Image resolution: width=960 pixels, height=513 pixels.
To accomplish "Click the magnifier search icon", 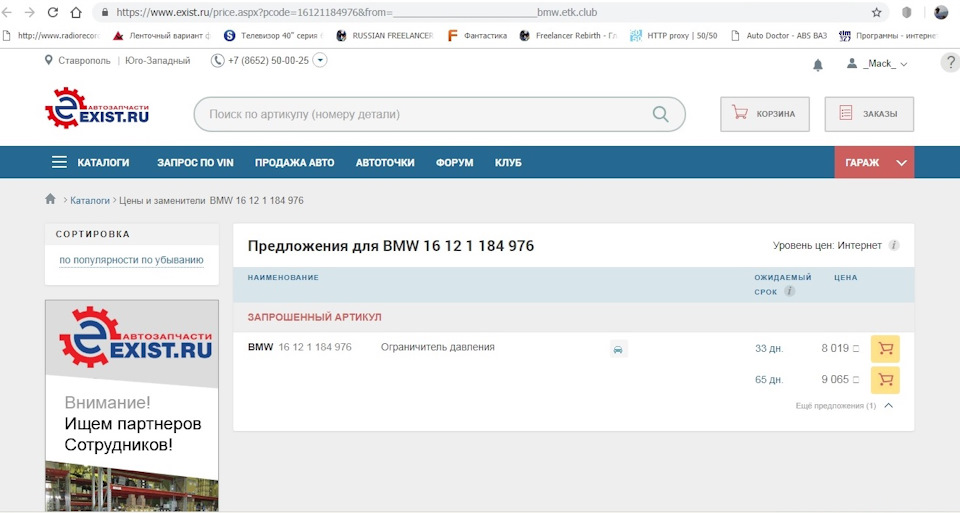I will (660, 114).
